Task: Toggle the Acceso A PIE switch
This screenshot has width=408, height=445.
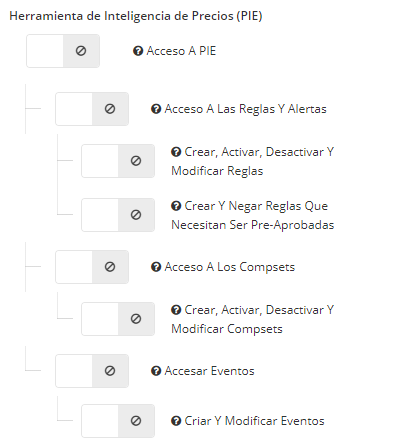Action: coord(63,51)
